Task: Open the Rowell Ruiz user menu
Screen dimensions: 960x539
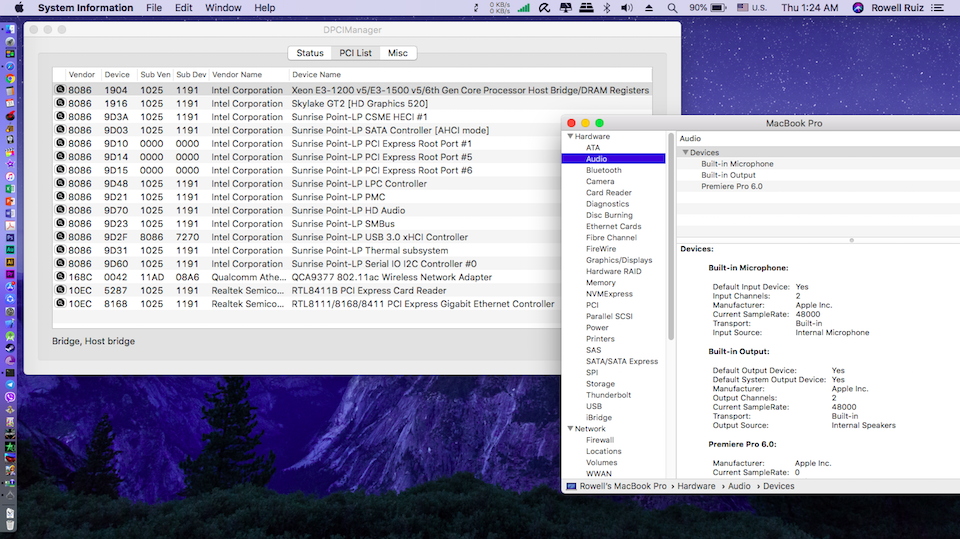Action: pos(897,8)
